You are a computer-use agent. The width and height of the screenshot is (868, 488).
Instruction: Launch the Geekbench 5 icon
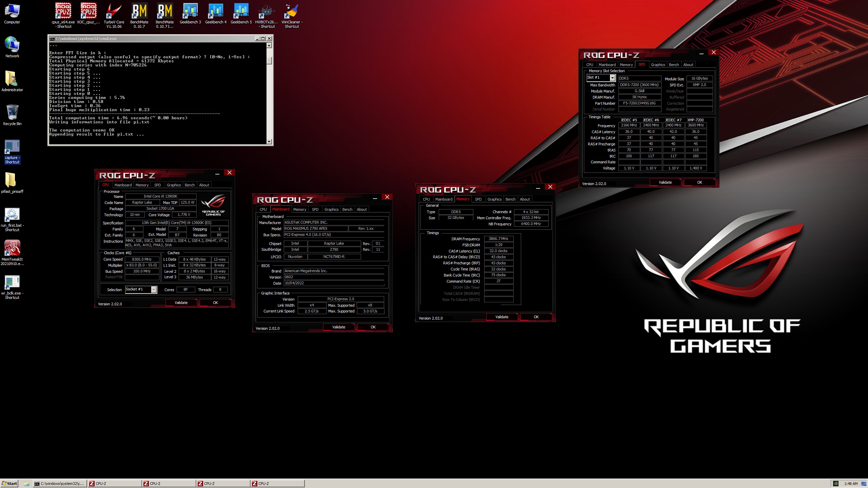point(241,14)
